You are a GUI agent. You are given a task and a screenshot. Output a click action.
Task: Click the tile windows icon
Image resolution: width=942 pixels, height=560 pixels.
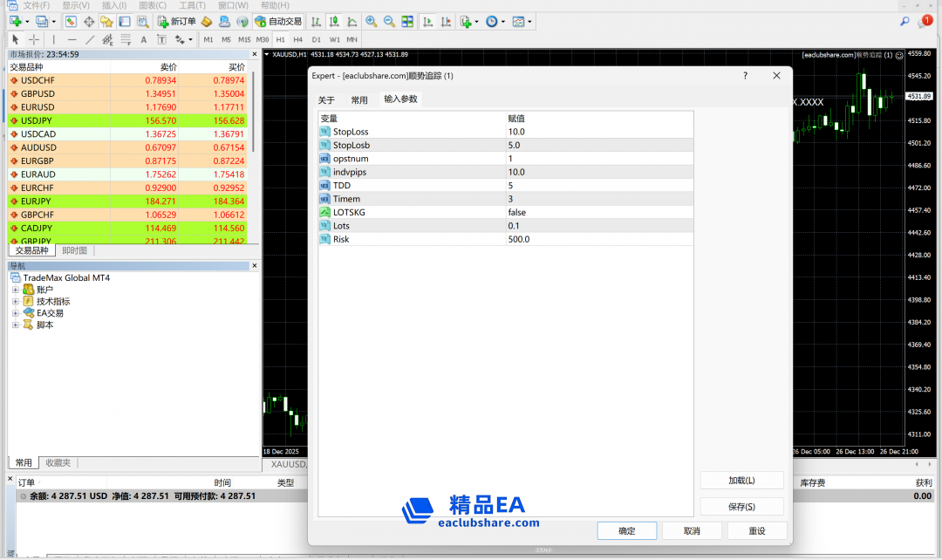(x=407, y=21)
